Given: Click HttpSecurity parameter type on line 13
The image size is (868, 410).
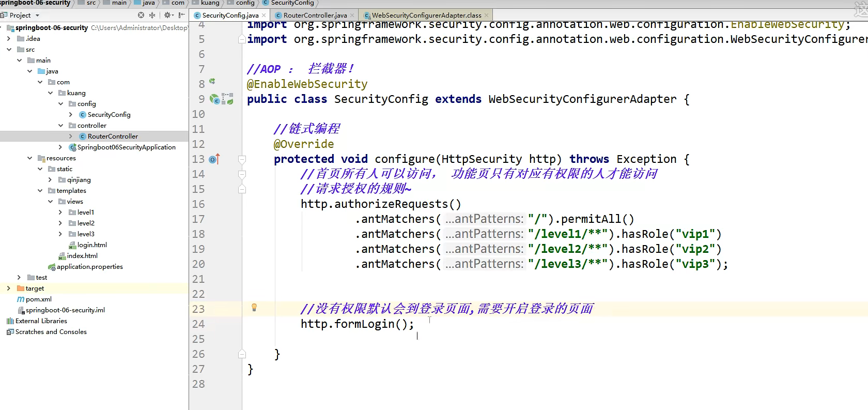Looking at the screenshot, I should pyautogui.click(x=482, y=159).
